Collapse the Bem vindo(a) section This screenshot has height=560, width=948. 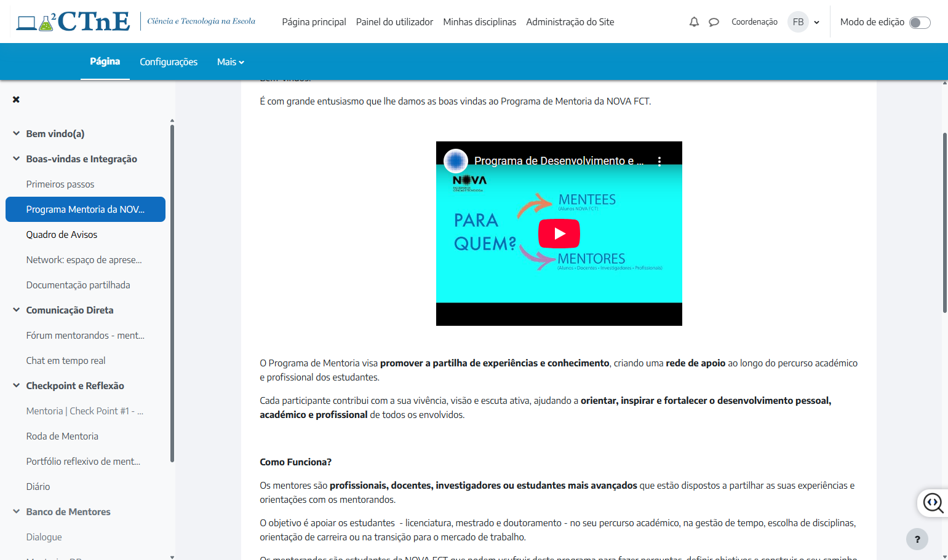[x=16, y=133]
